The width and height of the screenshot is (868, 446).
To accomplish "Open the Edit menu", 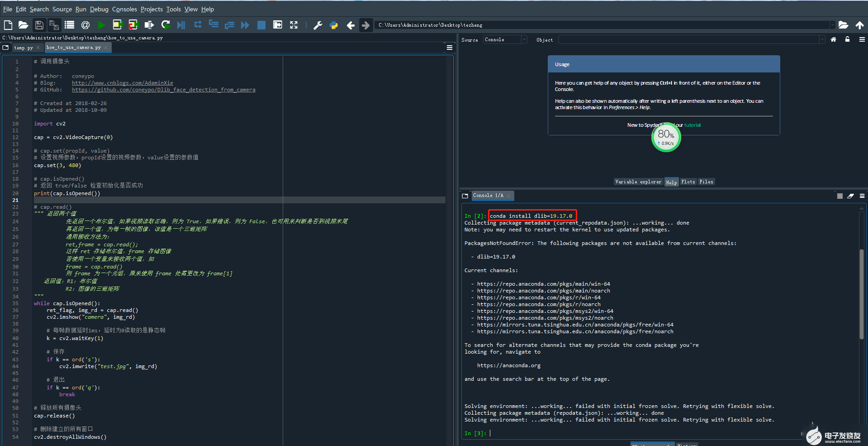I will pyautogui.click(x=21, y=9).
